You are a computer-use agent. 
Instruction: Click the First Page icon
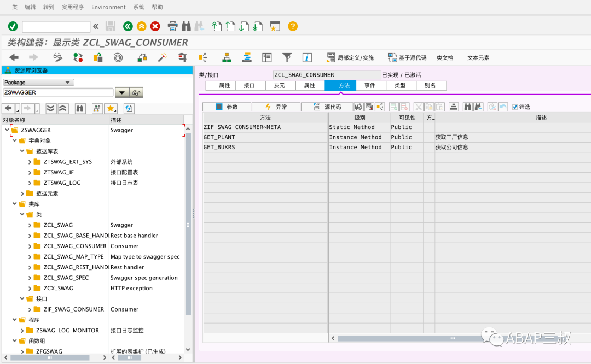click(217, 26)
